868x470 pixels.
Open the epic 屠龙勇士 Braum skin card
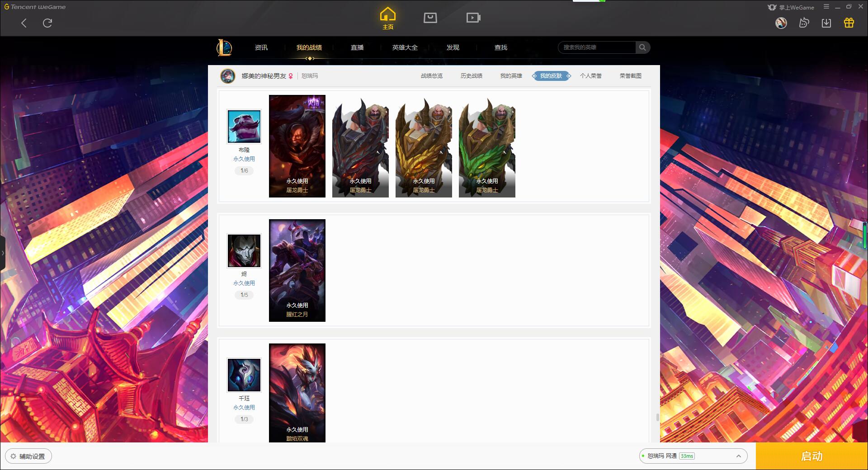pyautogui.click(x=297, y=146)
